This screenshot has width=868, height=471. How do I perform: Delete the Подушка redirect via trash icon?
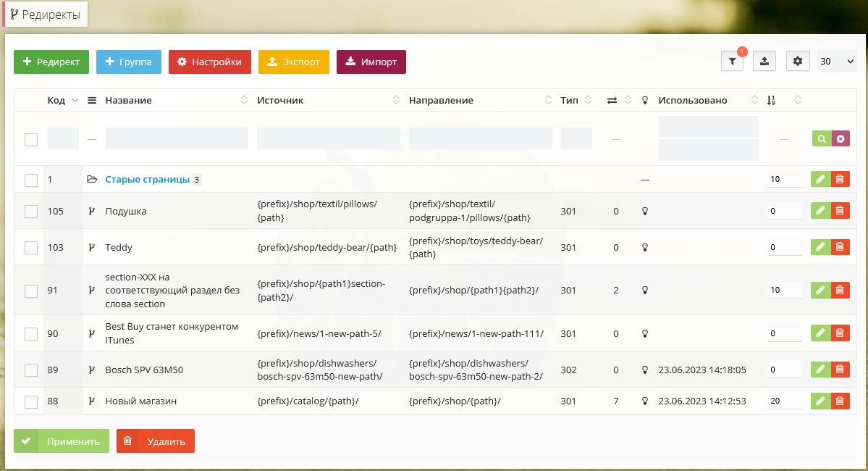tap(840, 211)
